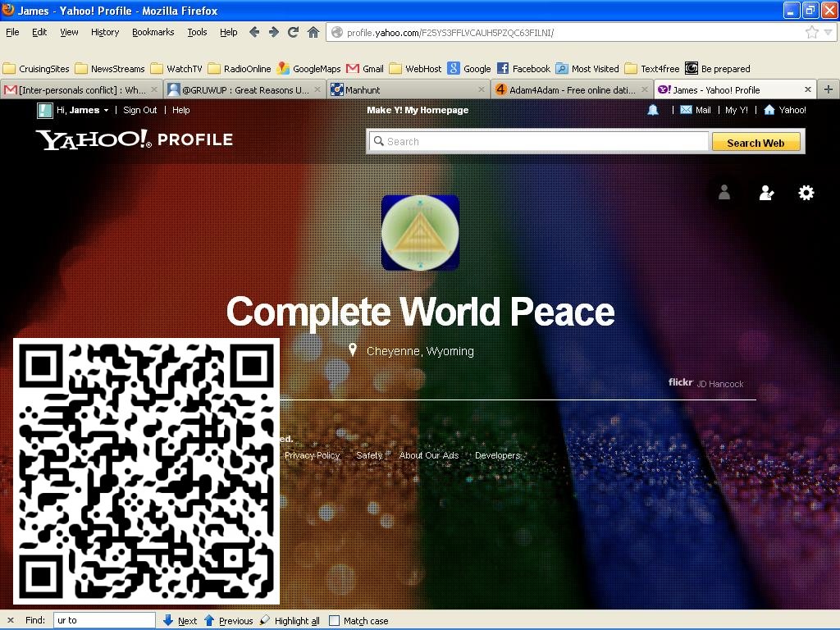Open the File menu

pos(12,32)
